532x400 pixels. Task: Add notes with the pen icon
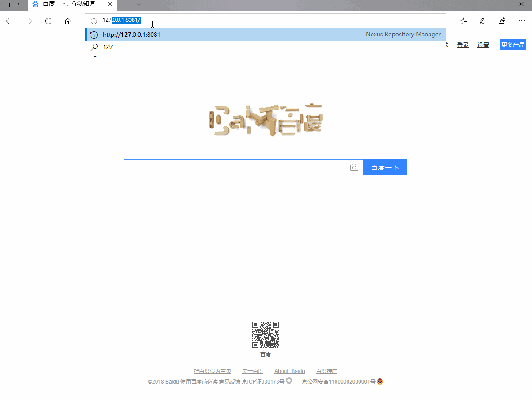[x=483, y=21]
